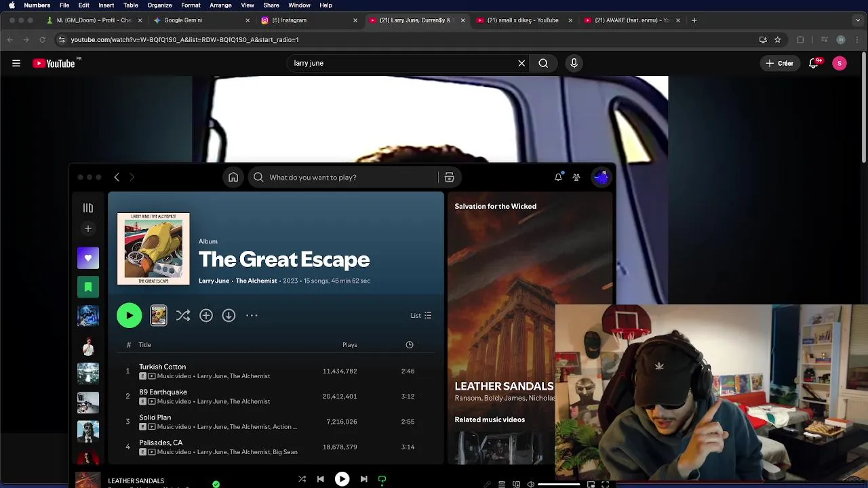Install app icon in Chrome address bar
The width and height of the screenshot is (868, 488).
pyautogui.click(x=763, y=39)
